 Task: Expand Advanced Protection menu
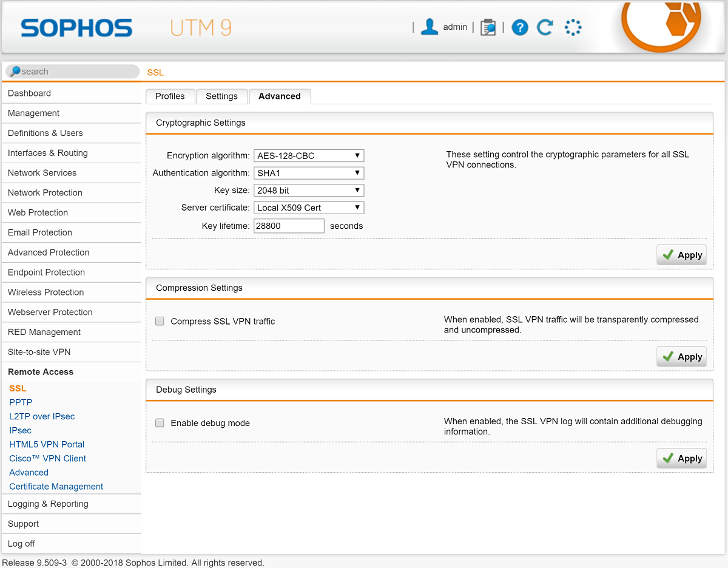click(x=72, y=253)
